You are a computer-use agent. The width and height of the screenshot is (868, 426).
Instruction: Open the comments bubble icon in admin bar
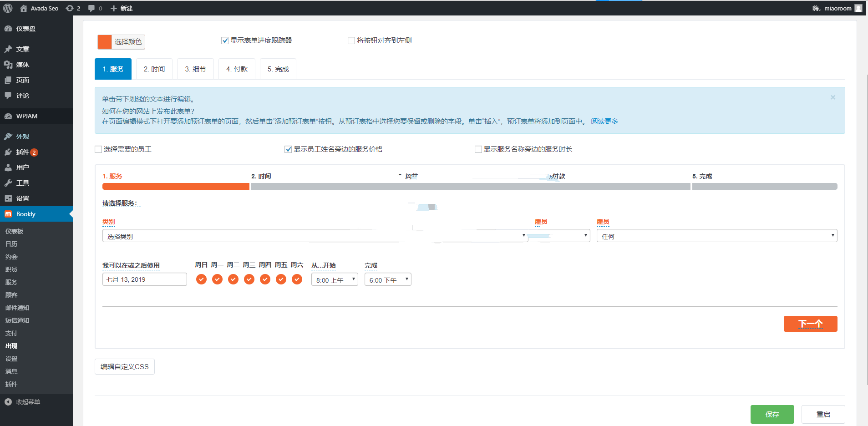pyautogui.click(x=91, y=8)
